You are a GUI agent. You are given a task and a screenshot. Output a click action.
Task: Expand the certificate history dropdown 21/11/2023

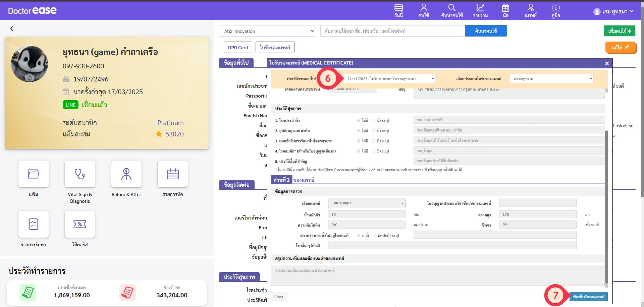click(x=389, y=79)
